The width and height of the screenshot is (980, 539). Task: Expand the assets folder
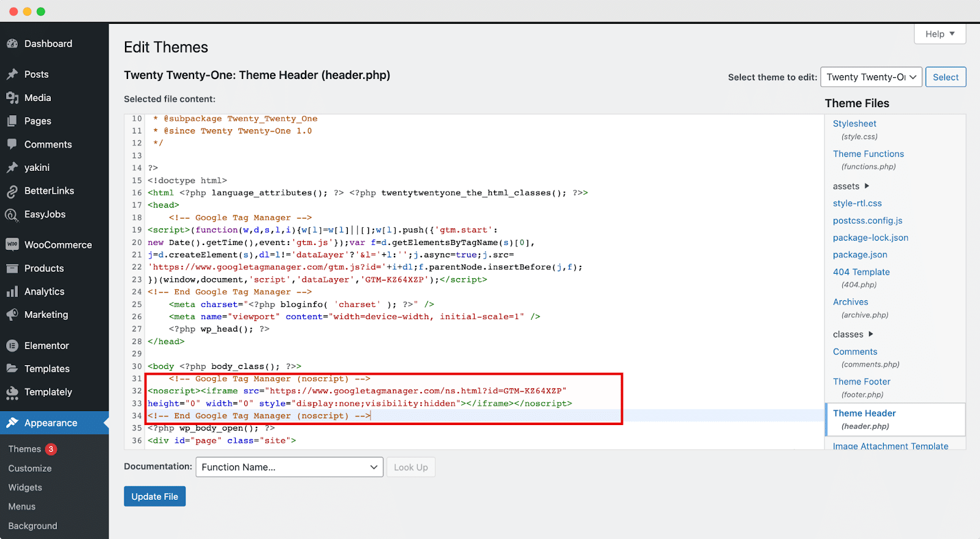pos(851,186)
